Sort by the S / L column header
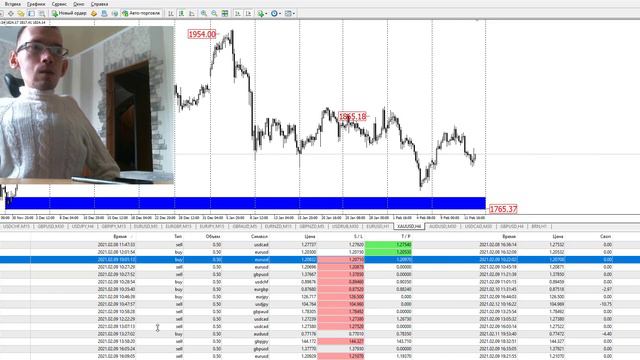This screenshot has height=360, width=640. 358,237
